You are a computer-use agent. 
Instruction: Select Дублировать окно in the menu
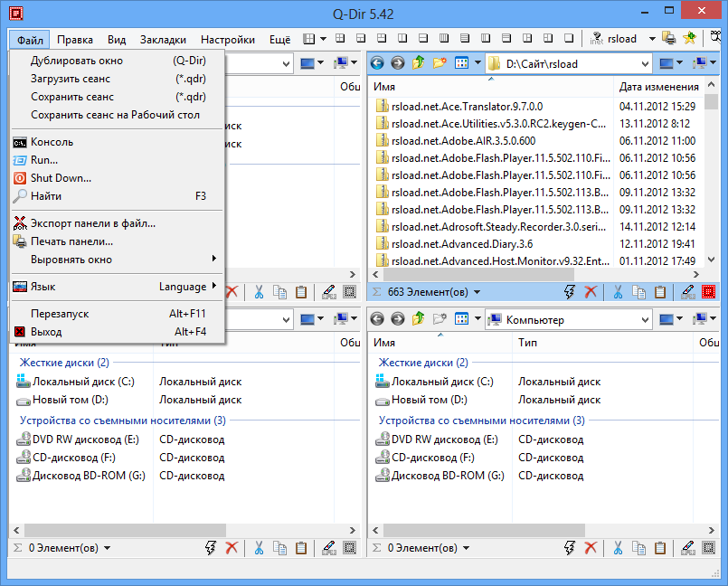point(117,61)
